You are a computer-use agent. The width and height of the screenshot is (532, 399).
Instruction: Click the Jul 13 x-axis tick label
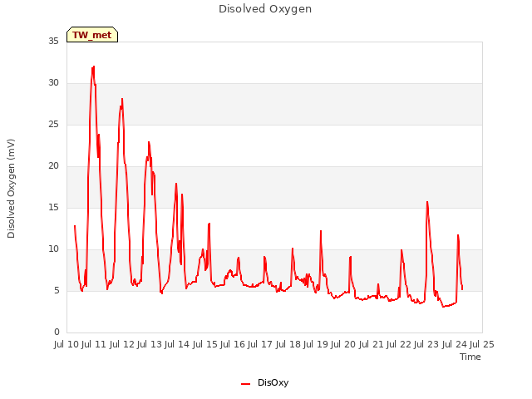150,344
